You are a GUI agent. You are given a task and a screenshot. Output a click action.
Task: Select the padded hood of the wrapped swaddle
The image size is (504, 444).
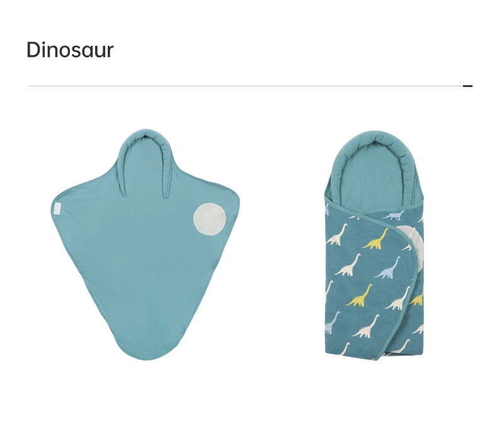tap(374, 169)
